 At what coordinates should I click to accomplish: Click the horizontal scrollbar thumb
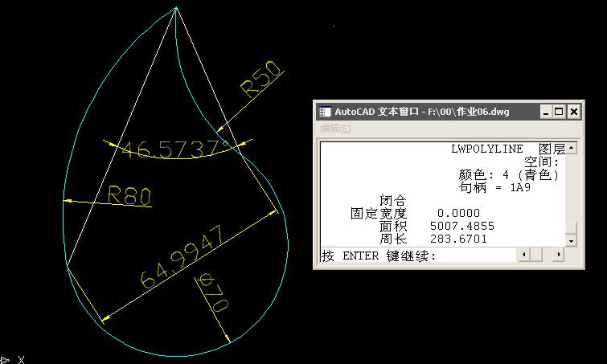535,255
